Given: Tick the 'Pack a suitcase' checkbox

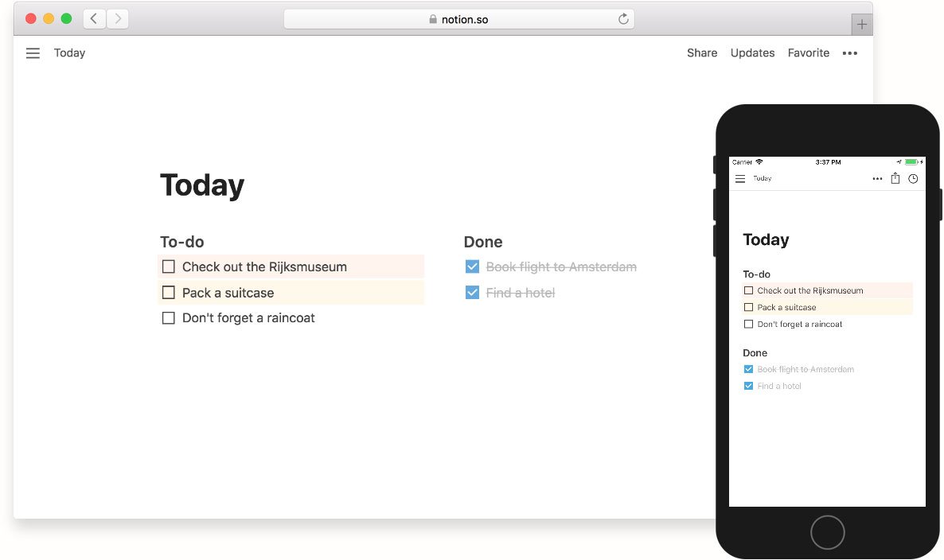Looking at the screenshot, I should coord(169,293).
